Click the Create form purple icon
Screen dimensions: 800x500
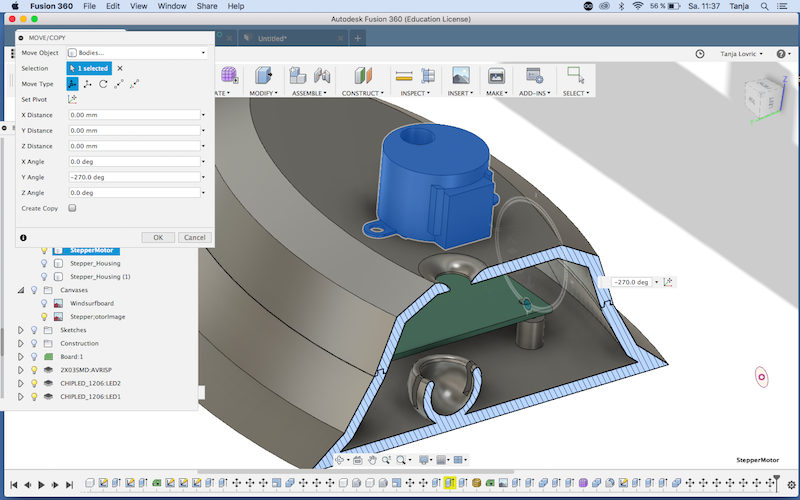tap(230, 76)
